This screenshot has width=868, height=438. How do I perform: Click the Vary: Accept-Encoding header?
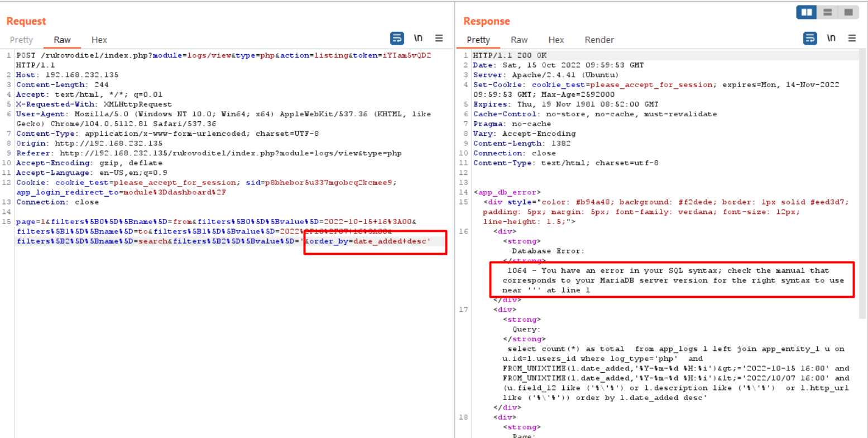pos(524,134)
